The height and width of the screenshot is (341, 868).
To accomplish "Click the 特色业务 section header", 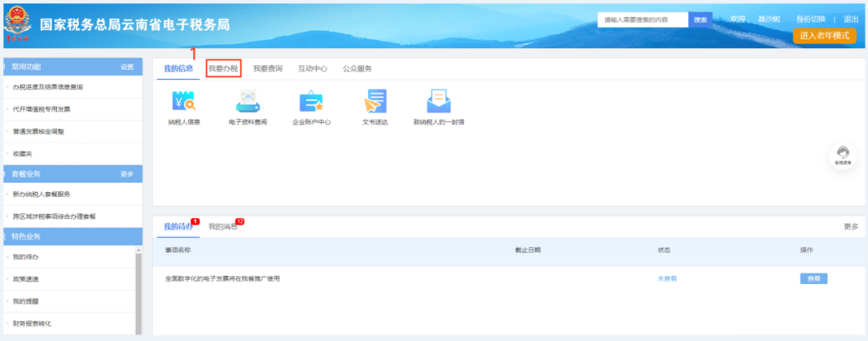I will pyautogui.click(x=72, y=236).
